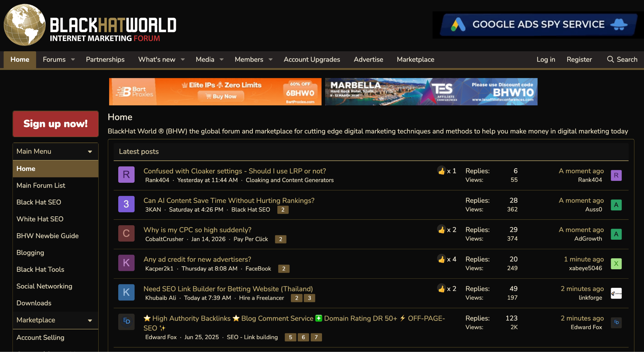The image size is (644, 352).
Task: Click the search icon in the navigation bar
Action: tap(610, 59)
